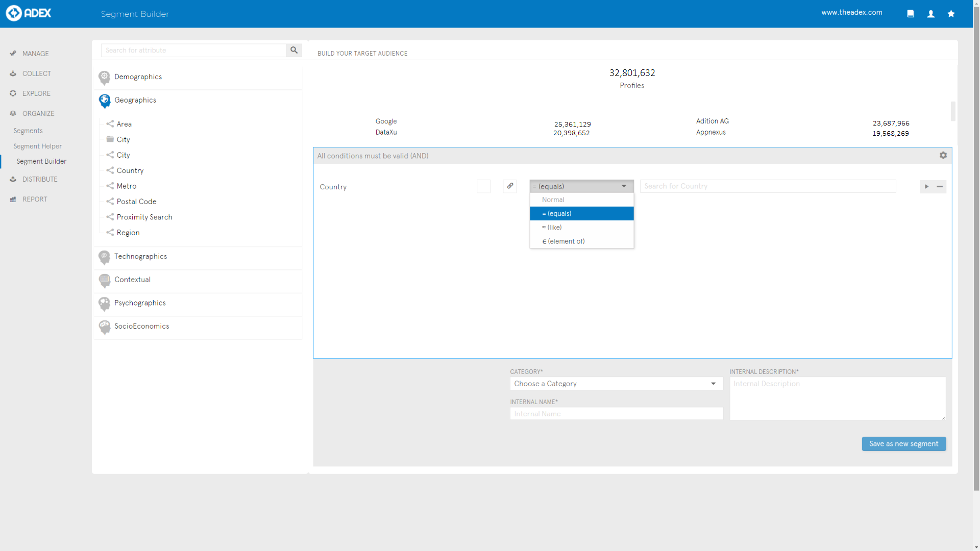Open the user profile icon in the header
Image resolution: width=980 pixels, height=551 pixels.
[x=931, y=14]
